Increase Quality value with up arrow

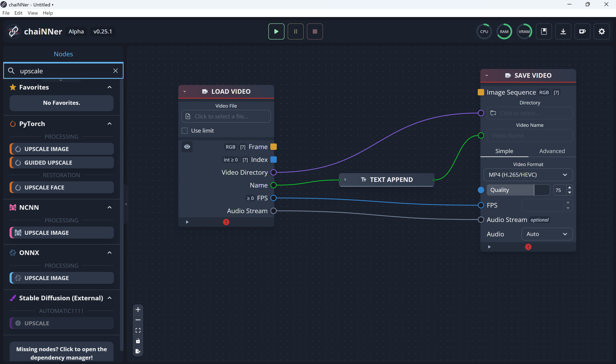569,187
